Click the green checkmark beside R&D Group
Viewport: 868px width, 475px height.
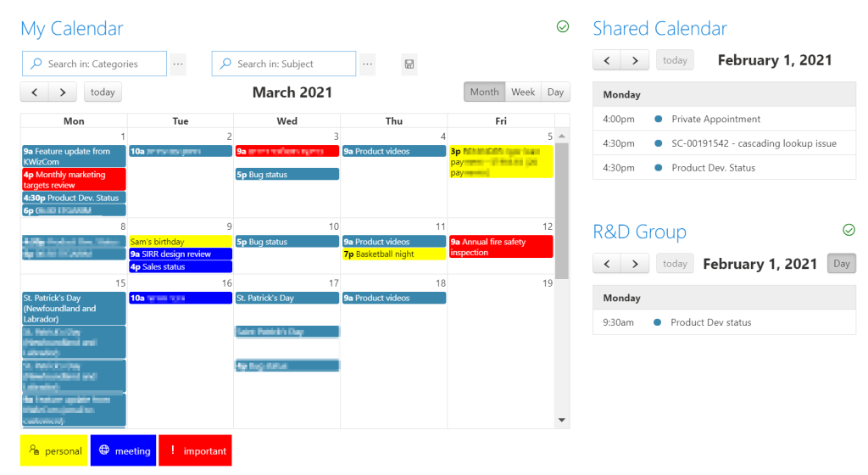point(849,230)
